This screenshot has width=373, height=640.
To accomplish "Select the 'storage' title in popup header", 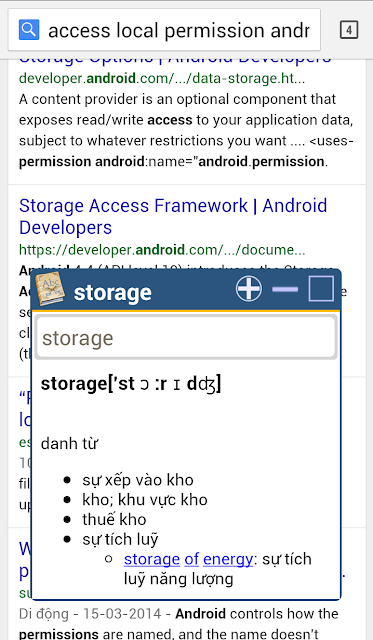I will pyautogui.click(x=113, y=292).
